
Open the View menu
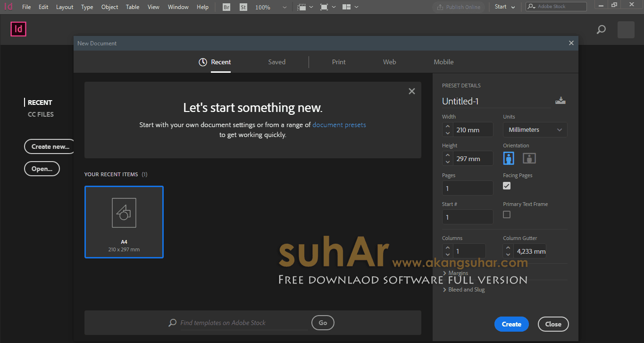(x=153, y=7)
